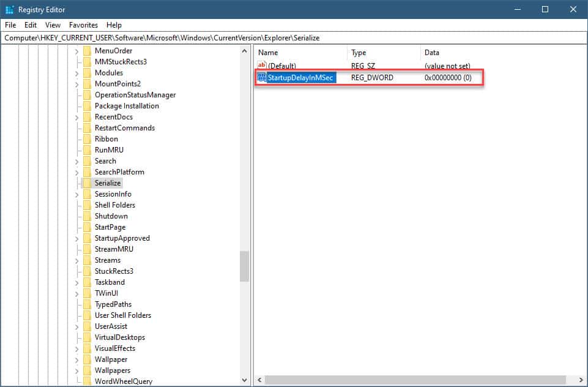Click the values pane scroll left arrow
Viewport: 588px width, 387px height.
tap(259, 380)
